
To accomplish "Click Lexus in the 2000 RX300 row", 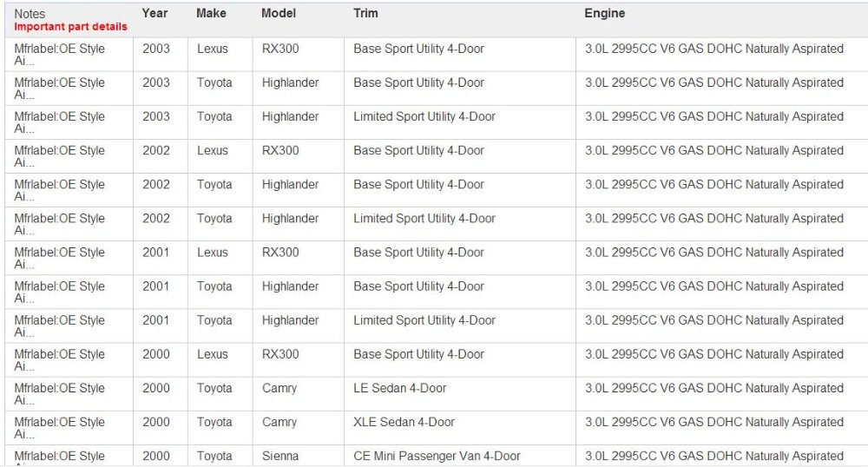I will (x=212, y=354).
